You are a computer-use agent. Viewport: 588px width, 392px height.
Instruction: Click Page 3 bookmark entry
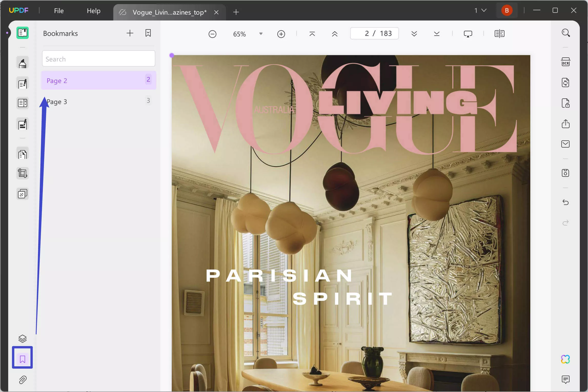click(57, 101)
